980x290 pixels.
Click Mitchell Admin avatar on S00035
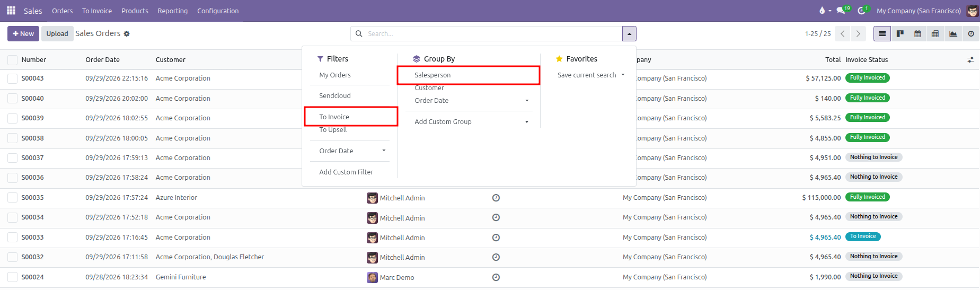click(372, 198)
